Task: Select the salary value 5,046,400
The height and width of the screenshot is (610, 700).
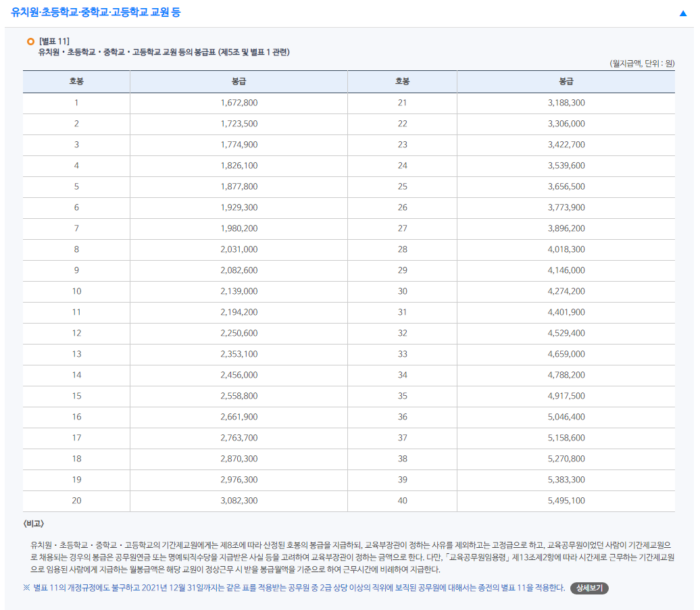Action: pos(566,417)
